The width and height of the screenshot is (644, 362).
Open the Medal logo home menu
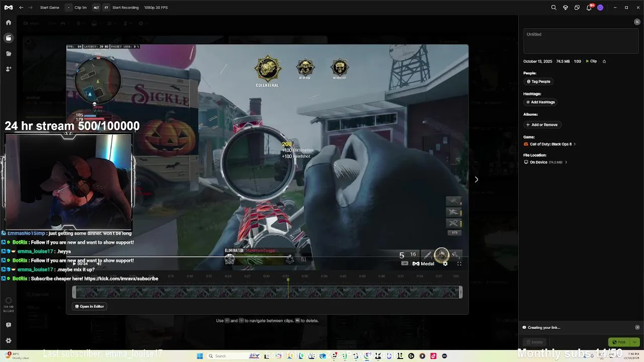pyautogui.click(x=9, y=8)
